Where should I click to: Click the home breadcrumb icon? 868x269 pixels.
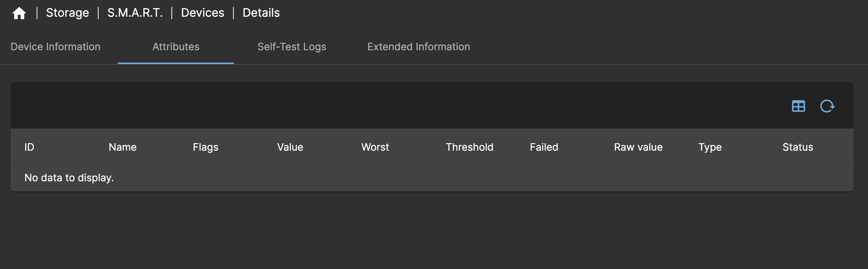tap(19, 13)
